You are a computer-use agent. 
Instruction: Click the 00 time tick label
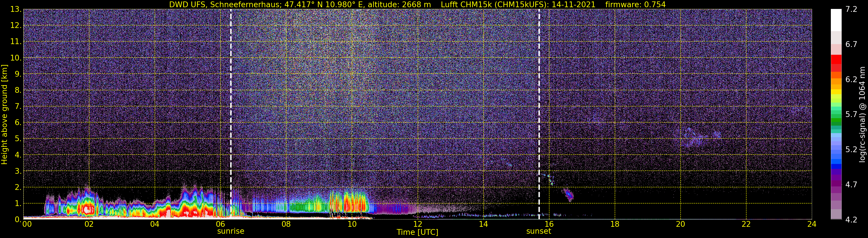(27, 224)
